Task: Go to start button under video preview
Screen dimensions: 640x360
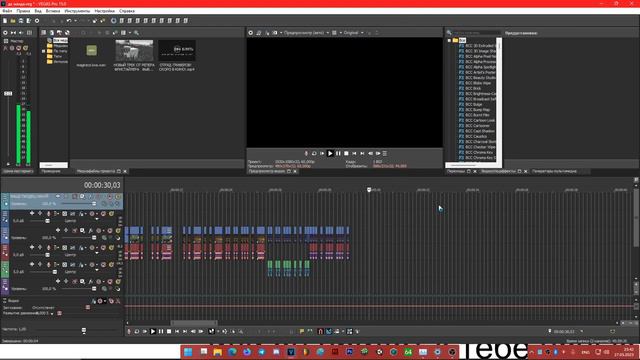Action: pos(354,153)
